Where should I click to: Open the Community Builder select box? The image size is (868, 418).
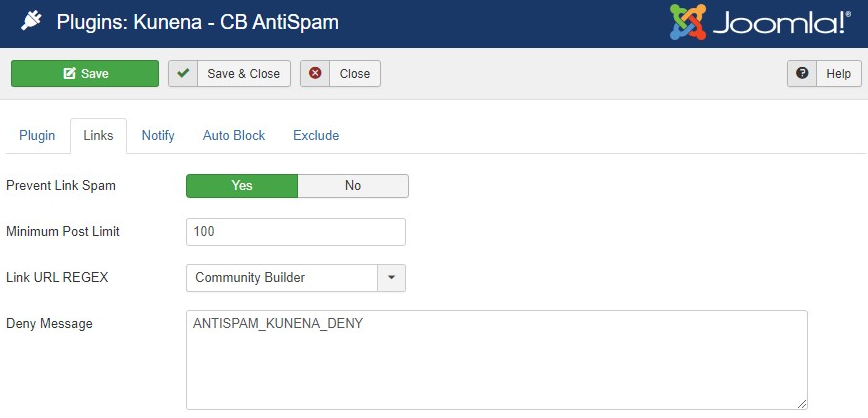click(x=296, y=277)
